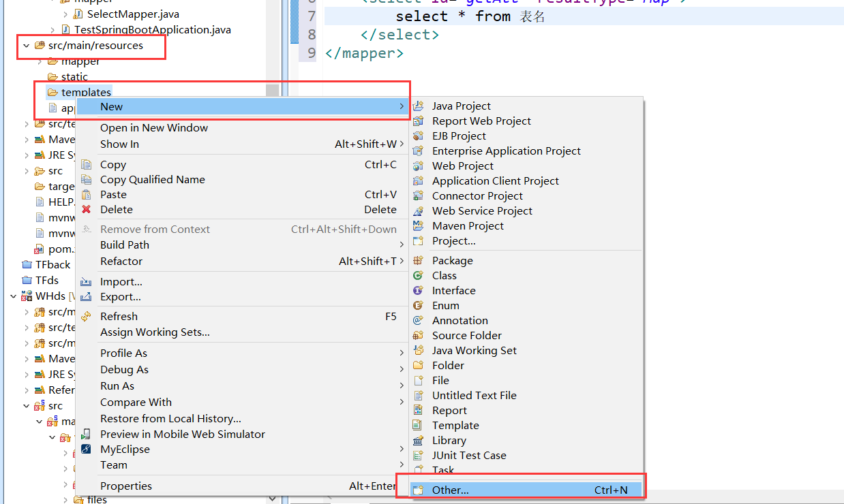Select Debug As entry
844x504 pixels.
[x=124, y=369]
